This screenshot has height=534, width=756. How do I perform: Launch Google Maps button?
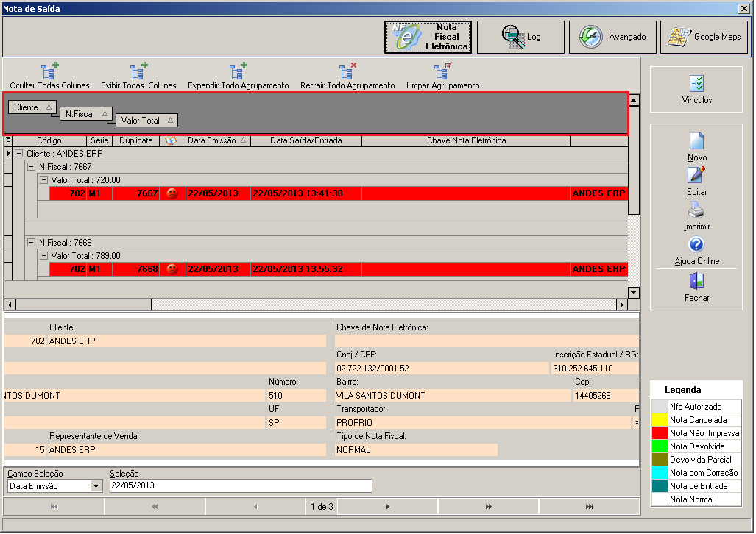pos(704,37)
